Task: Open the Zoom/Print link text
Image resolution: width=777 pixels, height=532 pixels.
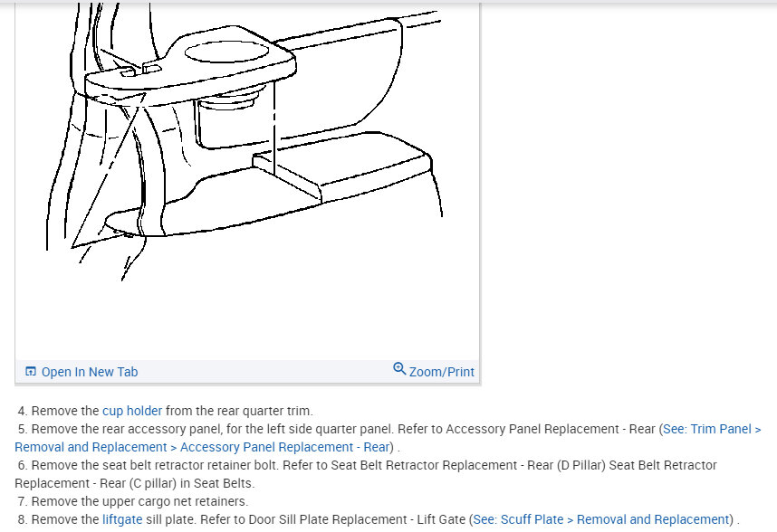Action: coord(442,372)
